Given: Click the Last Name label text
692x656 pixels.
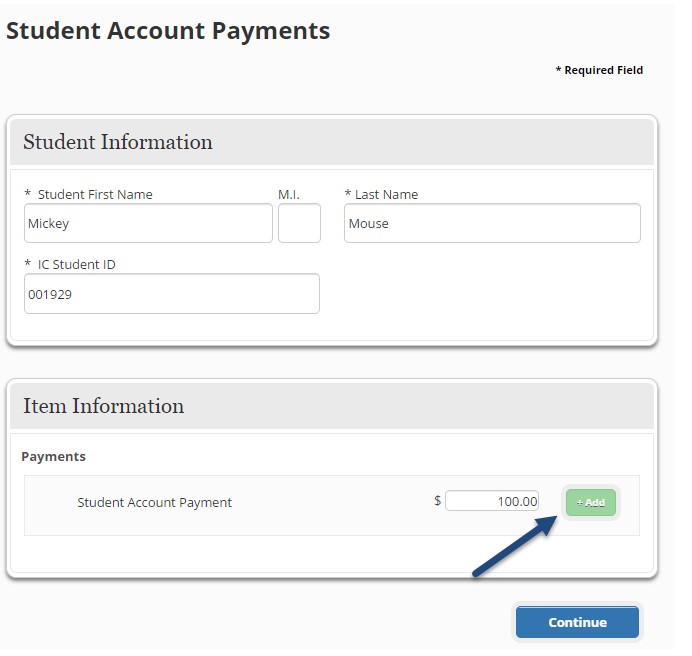Looking at the screenshot, I should click(x=386, y=194).
